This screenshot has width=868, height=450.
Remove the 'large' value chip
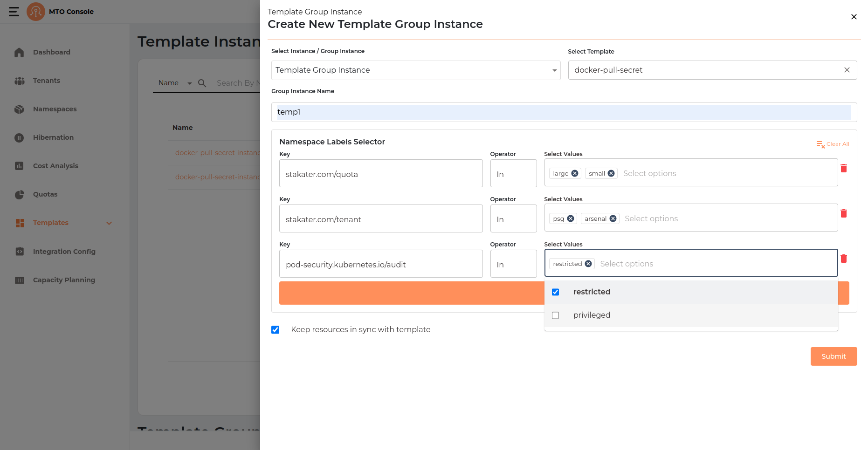point(575,173)
